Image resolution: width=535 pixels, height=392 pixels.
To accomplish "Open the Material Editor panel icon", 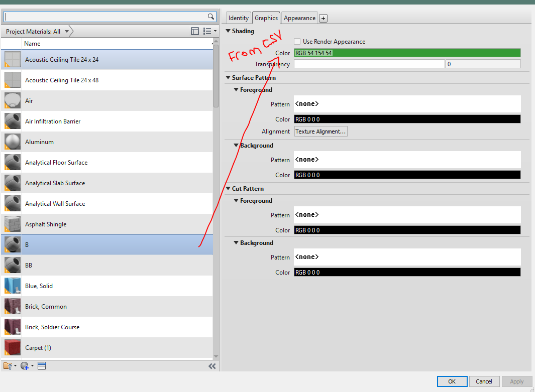I will 42,366.
